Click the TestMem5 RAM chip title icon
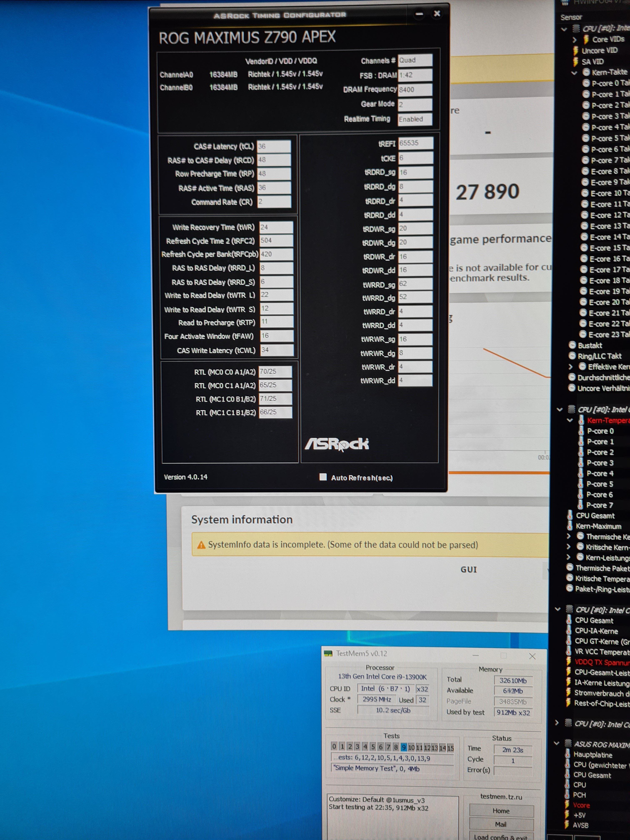 pos(328,653)
